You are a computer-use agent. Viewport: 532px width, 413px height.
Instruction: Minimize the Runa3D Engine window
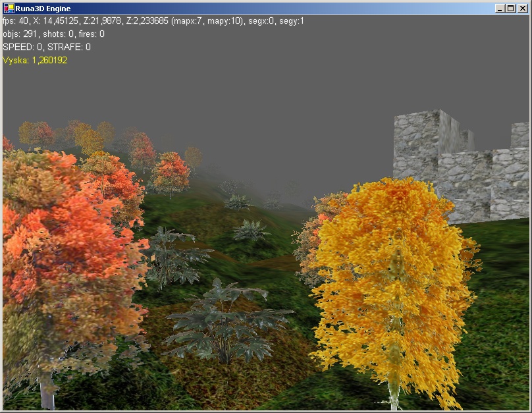pyautogui.click(x=499, y=9)
